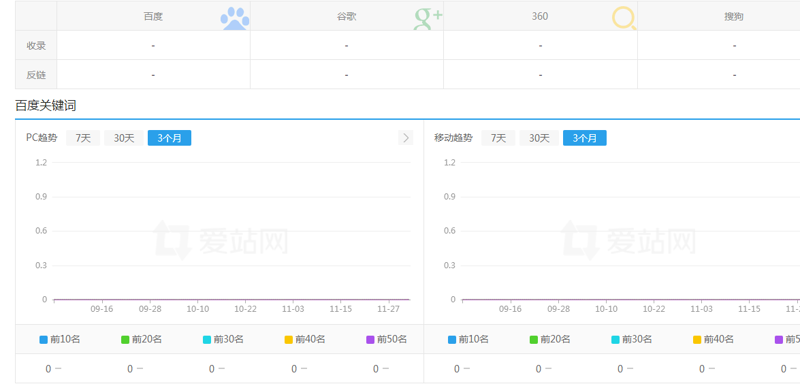Click the 谷歌 column header
Viewport: 800px width, 384px height.
[x=346, y=16]
